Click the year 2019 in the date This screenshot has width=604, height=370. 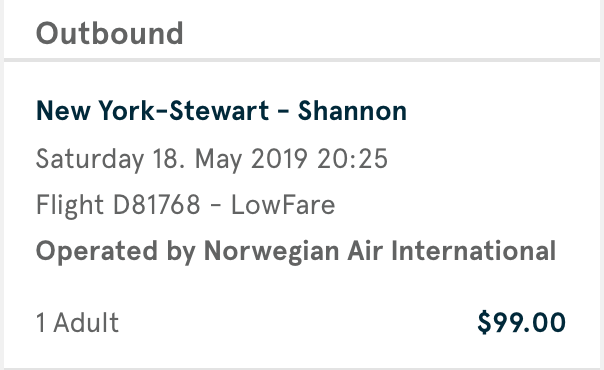279,159
